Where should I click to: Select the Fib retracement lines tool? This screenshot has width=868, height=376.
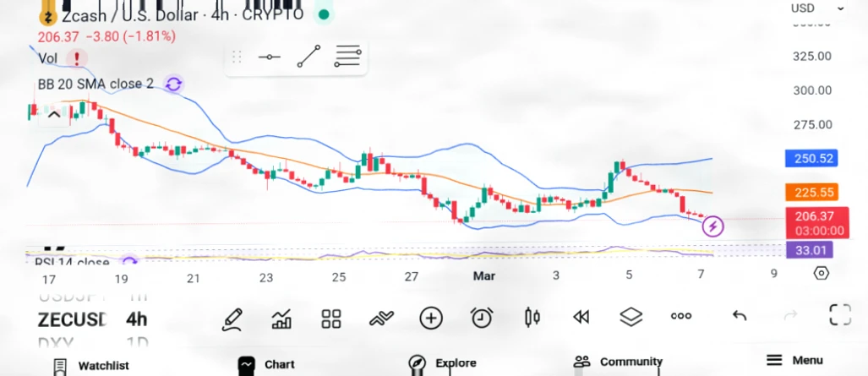click(347, 57)
